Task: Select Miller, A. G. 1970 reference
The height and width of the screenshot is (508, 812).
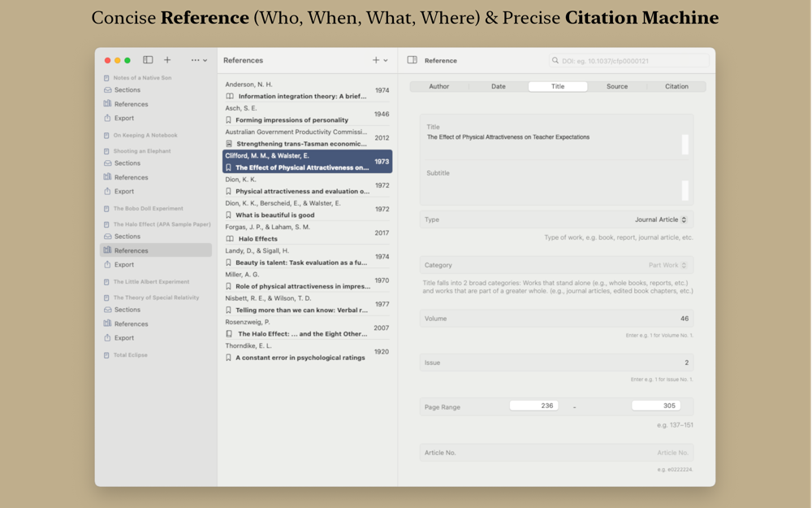Action: [x=307, y=280]
